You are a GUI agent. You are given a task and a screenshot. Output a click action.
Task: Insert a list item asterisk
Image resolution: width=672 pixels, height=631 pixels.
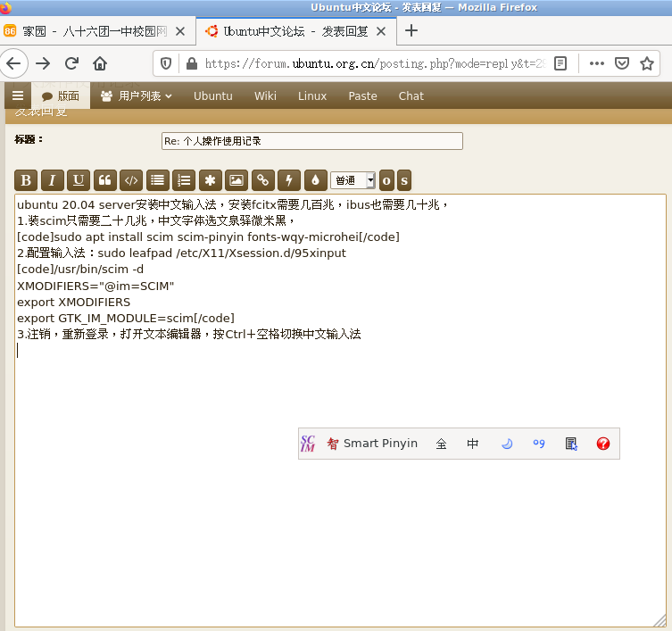[x=211, y=180]
